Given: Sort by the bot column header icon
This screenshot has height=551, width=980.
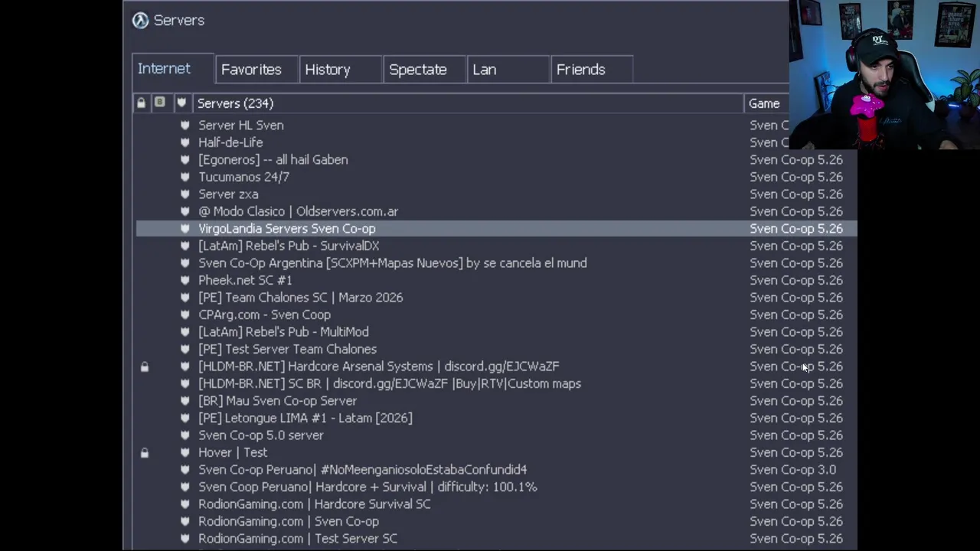Looking at the screenshot, I should (159, 103).
